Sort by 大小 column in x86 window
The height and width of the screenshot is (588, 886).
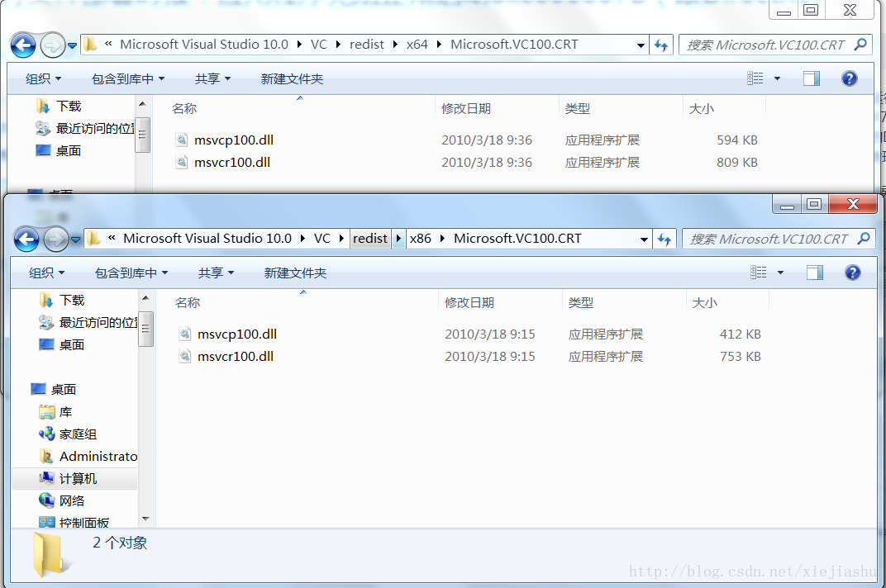point(705,303)
